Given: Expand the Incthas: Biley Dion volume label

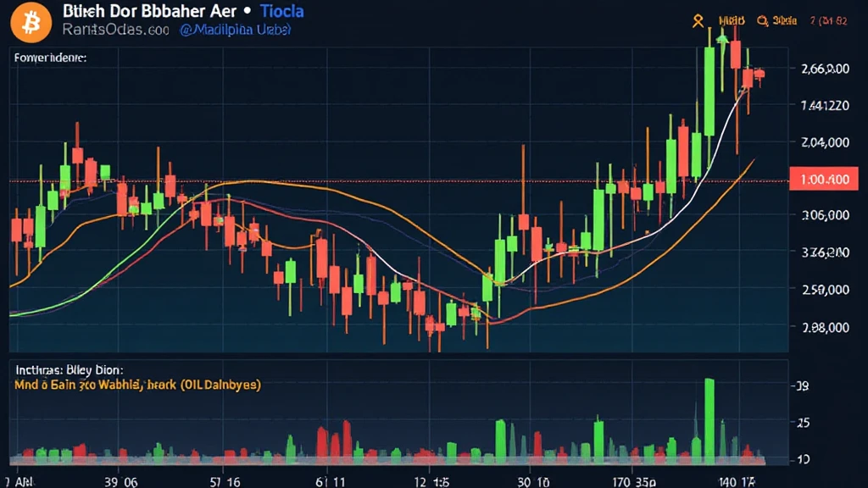Looking at the screenshot, I should 69,370.
